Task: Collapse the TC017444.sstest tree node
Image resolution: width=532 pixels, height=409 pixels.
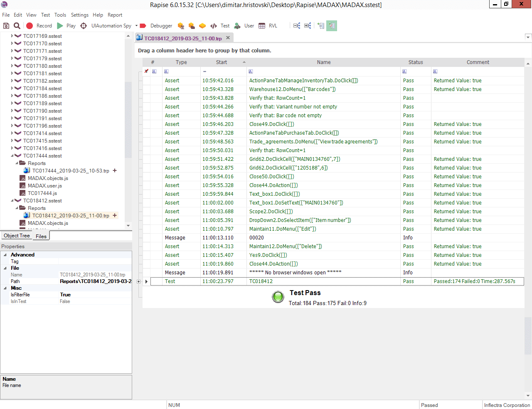Action: [12, 155]
